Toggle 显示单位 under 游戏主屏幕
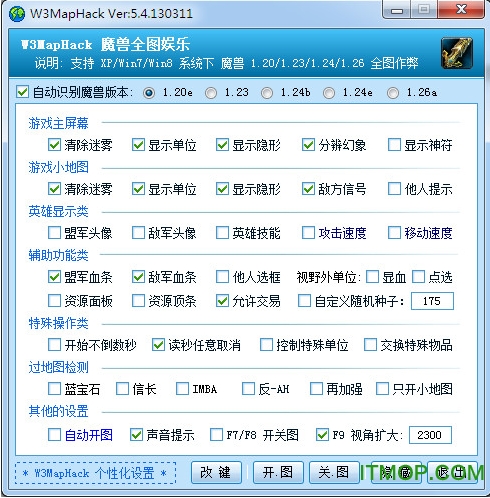The height and width of the screenshot is (498, 490). 138,145
